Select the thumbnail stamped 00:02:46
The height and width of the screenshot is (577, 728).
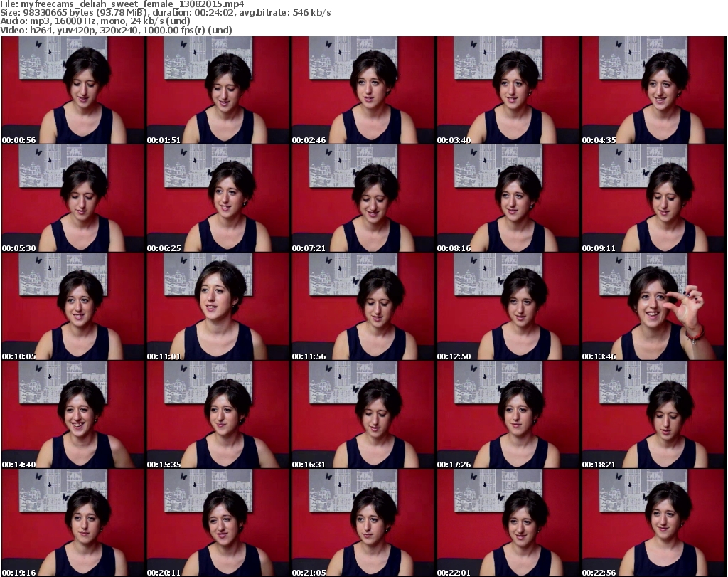(363, 90)
